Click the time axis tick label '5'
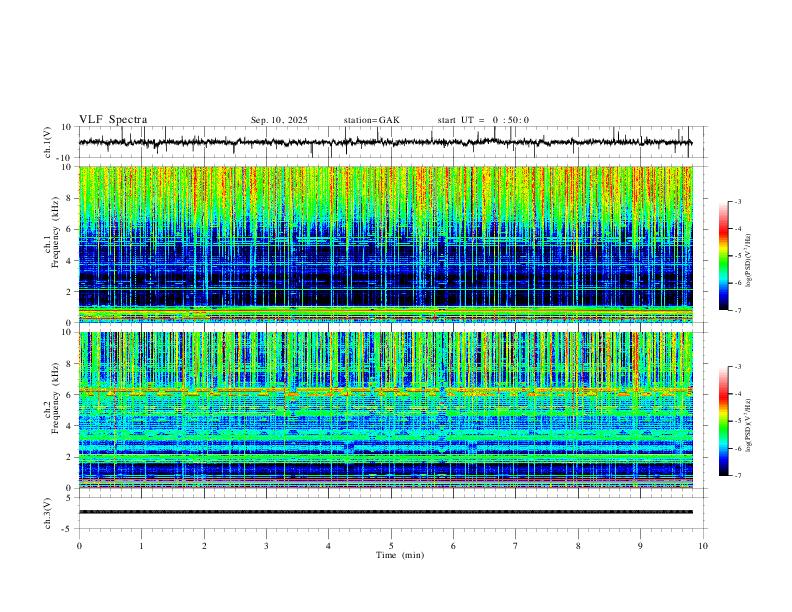The width and height of the screenshot is (792, 612). click(391, 546)
